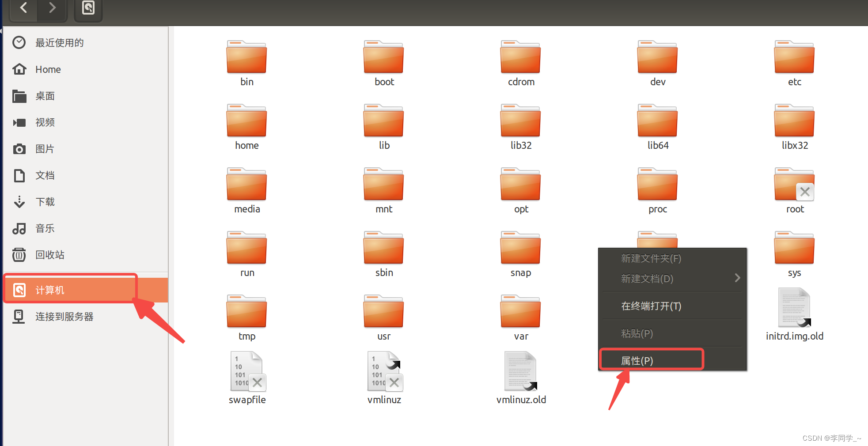Select 图片 (Pictures) in the sidebar
This screenshot has width=868, height=446.
click(x=45, y=149)
